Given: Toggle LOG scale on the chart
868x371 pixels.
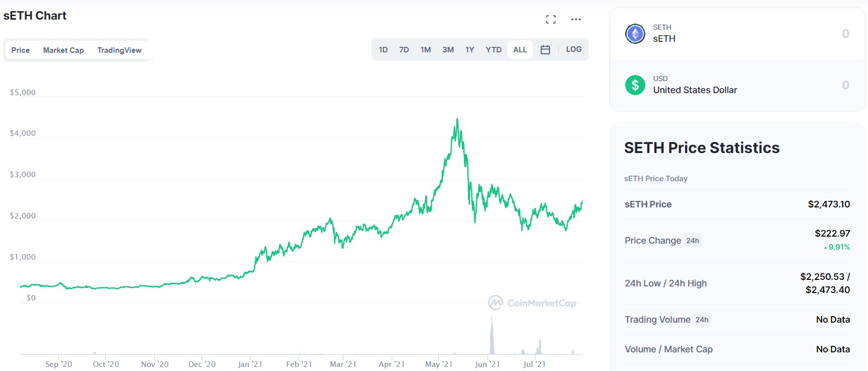Looking at the screenshot, I should coord(573,49).
